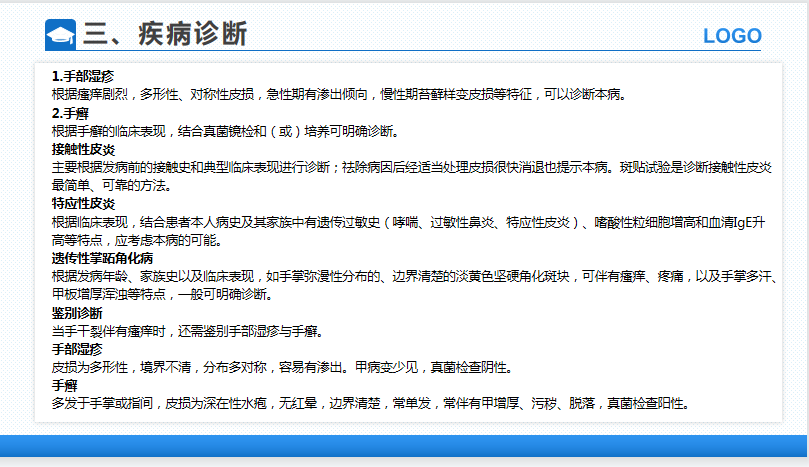The image size is (809, 467).
Task: Click the heading 遗传性掌跖角化病
Action: tap(102, 259)
